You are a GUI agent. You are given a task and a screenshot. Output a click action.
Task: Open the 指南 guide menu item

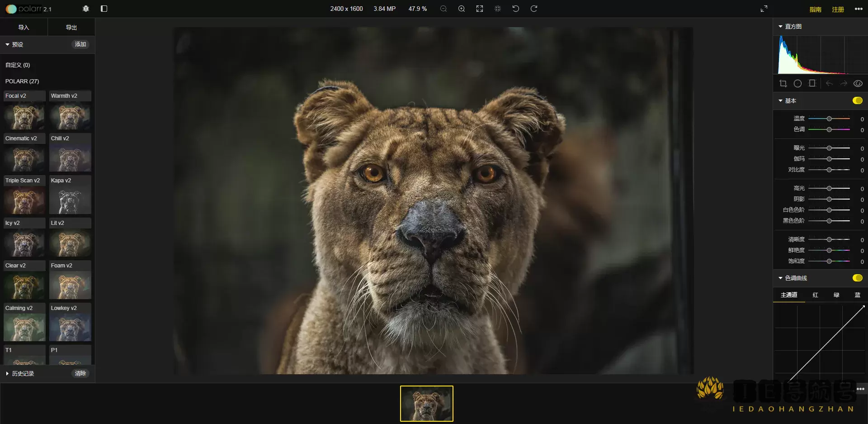(816, 9)
